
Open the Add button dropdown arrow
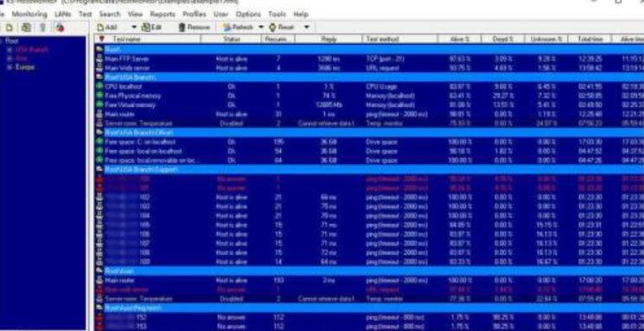pyautogui.click(x=133, y=28)
